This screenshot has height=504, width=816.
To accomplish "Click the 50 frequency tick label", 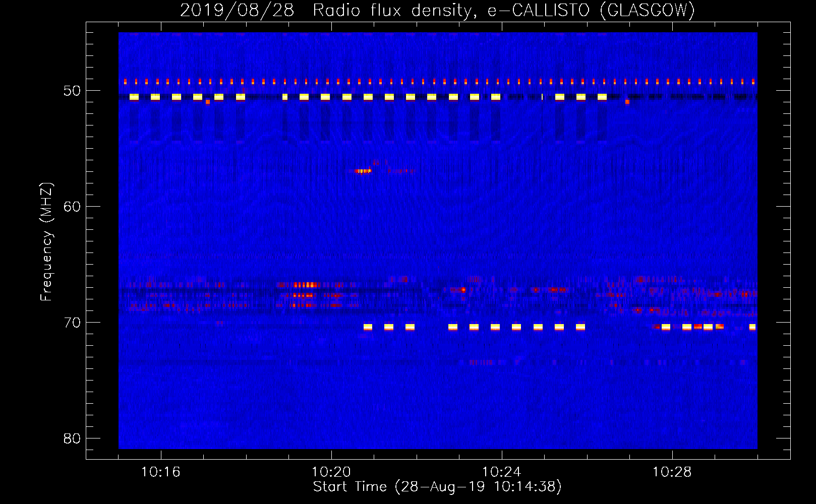I will (72, 91).
